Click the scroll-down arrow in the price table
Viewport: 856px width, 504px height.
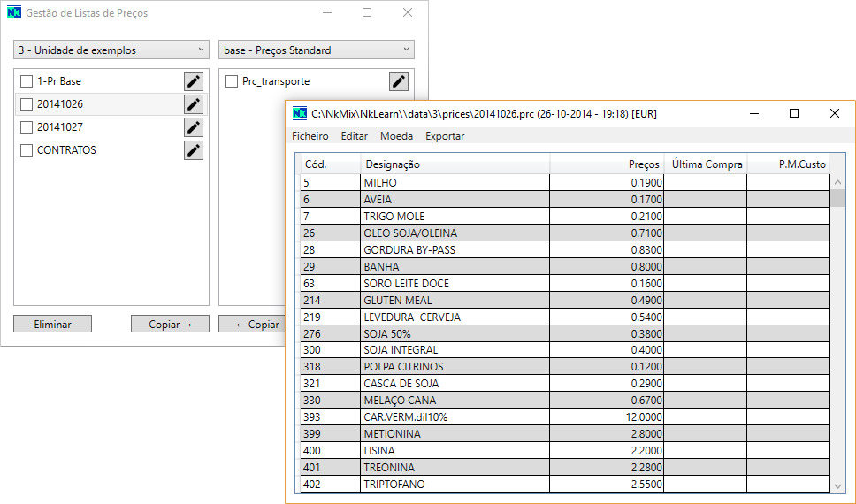[x=838, y=485]
